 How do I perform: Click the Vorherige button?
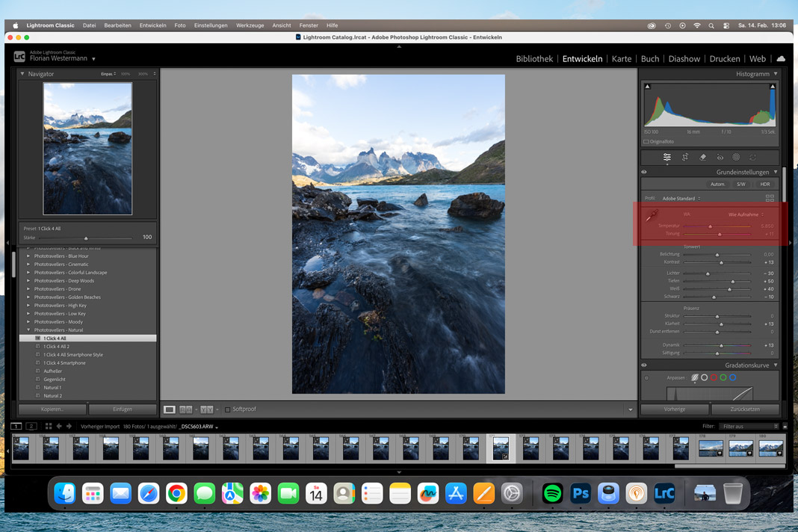[674, 409]
